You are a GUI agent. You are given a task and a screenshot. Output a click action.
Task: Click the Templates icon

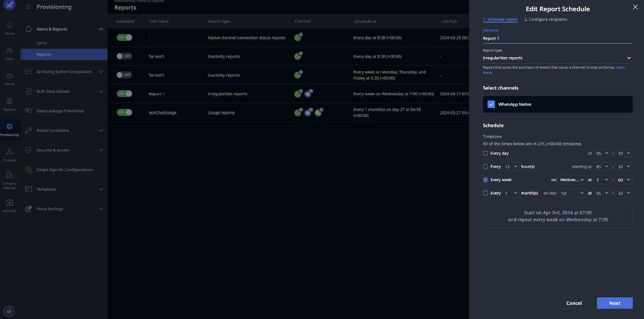coord(28,189)
